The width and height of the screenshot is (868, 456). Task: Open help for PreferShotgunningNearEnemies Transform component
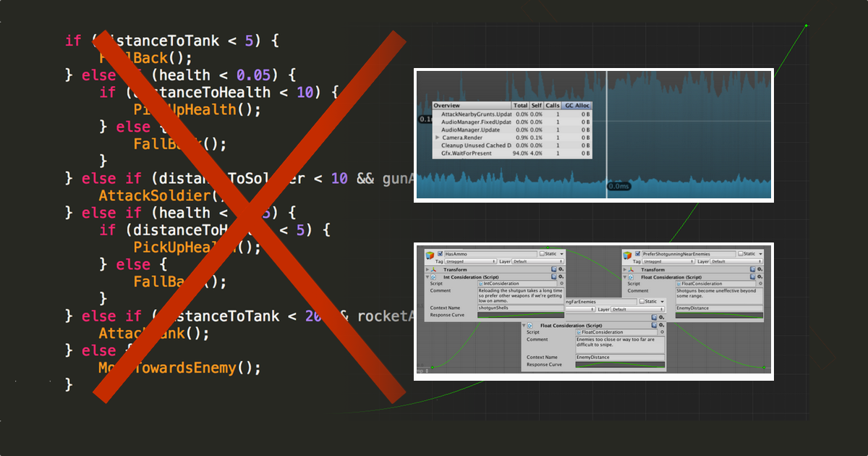(x=752, y=269)
